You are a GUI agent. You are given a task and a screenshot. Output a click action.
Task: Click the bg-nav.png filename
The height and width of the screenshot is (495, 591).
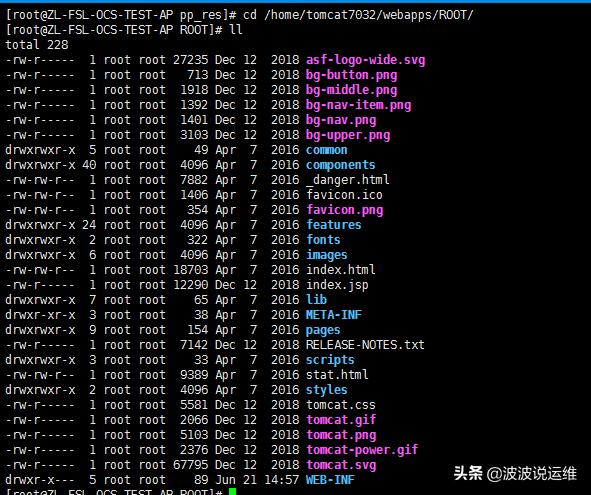click(x=341, y=120)
